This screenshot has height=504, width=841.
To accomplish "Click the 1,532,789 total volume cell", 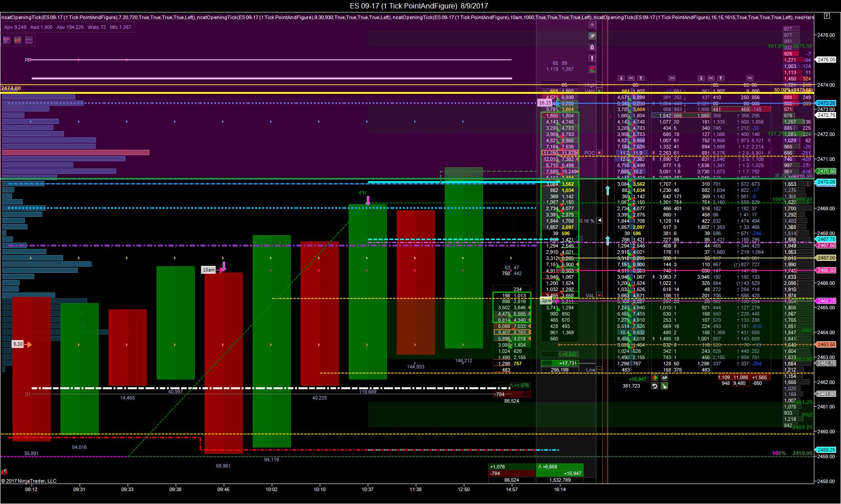I will point(559,480).
